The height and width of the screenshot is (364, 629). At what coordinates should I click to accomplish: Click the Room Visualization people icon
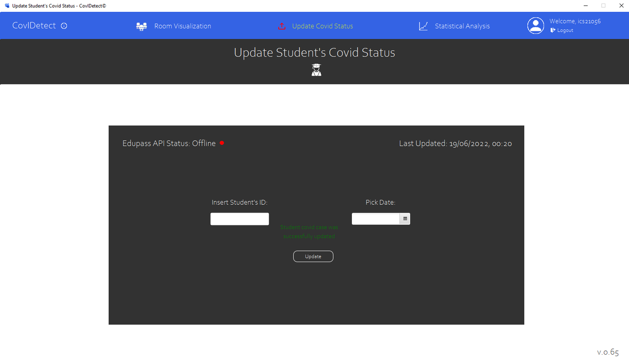[x=142, y=27]
